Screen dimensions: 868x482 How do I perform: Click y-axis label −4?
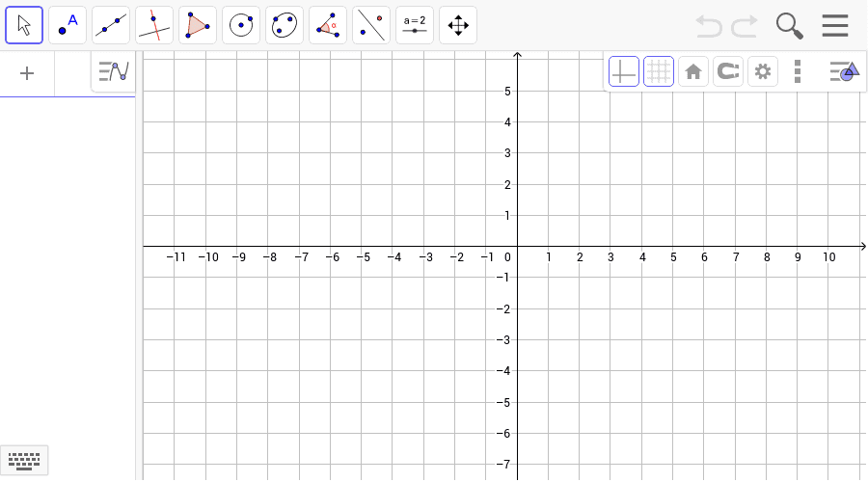tap(503, 371)
